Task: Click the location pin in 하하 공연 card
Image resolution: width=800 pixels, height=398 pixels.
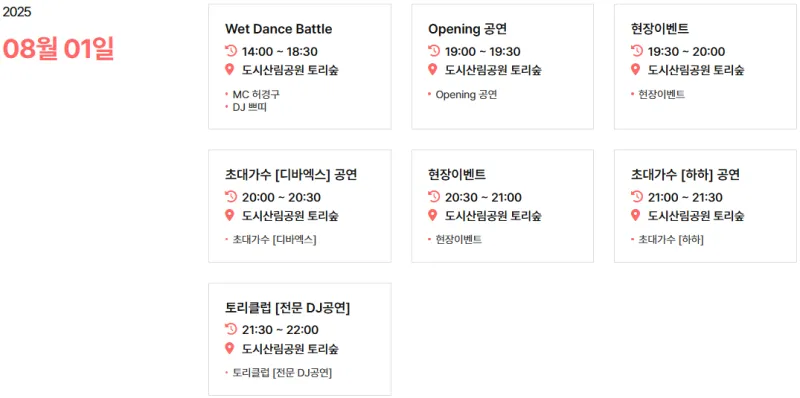Action: (x=635, y=215)
